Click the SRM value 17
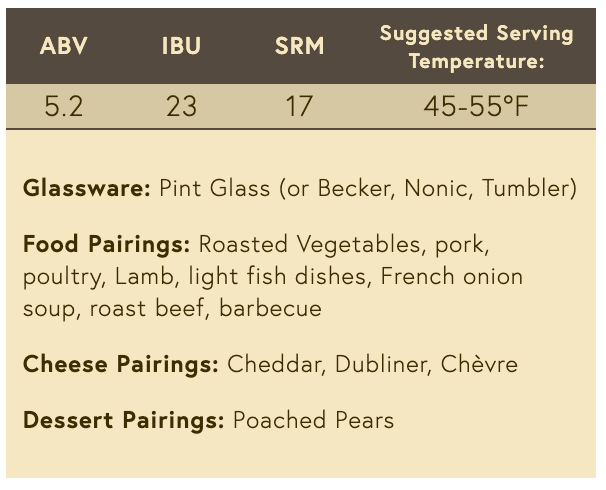The width and height of the screenshot is (606, 490). click(x=299, y=106)
